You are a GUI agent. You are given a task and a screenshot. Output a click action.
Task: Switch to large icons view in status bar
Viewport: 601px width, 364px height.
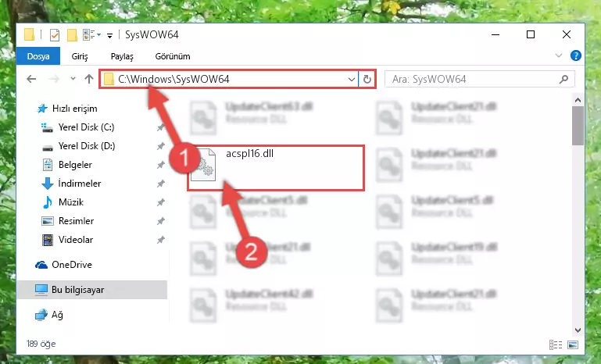[573, 344]
